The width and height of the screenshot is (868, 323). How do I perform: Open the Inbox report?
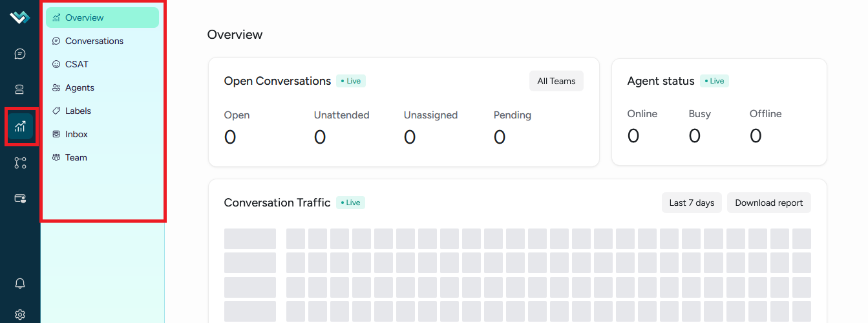(102, 134)
